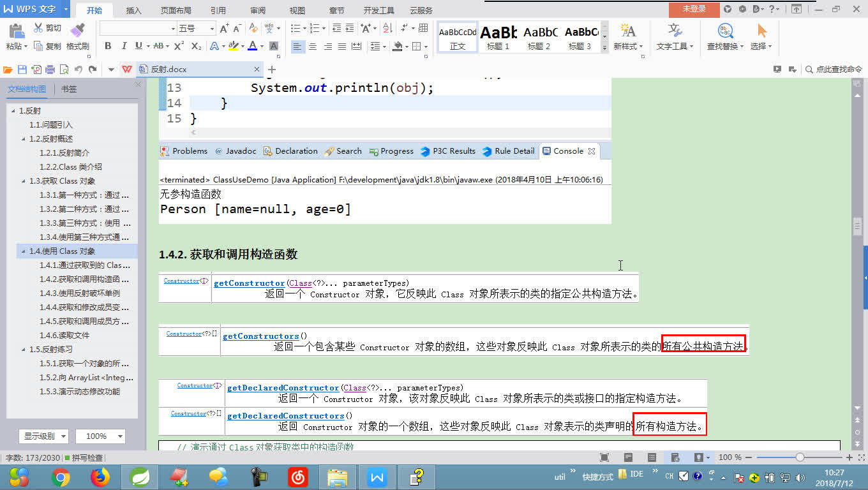Save the document with floppy icon
This screenshot has width=868, height=490.
(x=22, y=70)
